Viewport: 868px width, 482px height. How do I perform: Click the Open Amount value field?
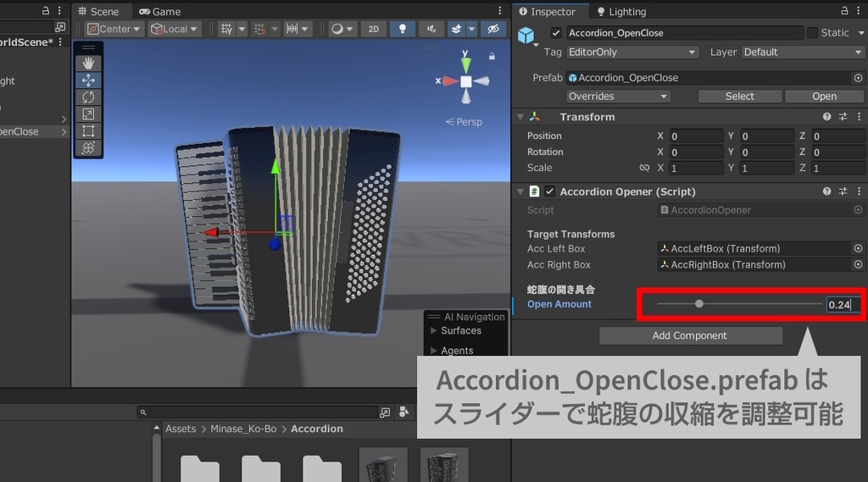point(843,304)
